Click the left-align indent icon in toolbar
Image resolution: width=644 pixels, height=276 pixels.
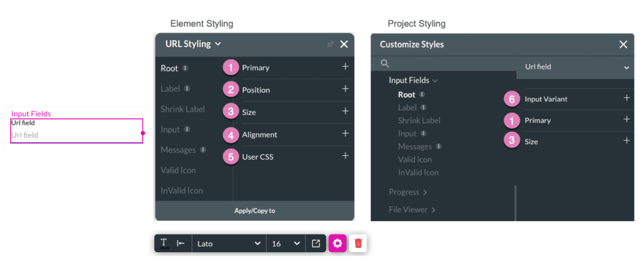pyautogui.click(x=180, y=243)
